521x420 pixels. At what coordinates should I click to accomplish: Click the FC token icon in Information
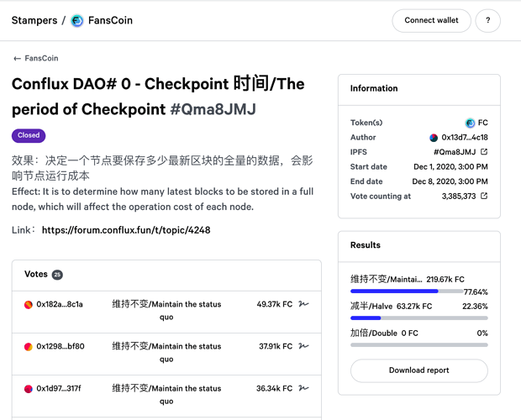coord(470,123)
